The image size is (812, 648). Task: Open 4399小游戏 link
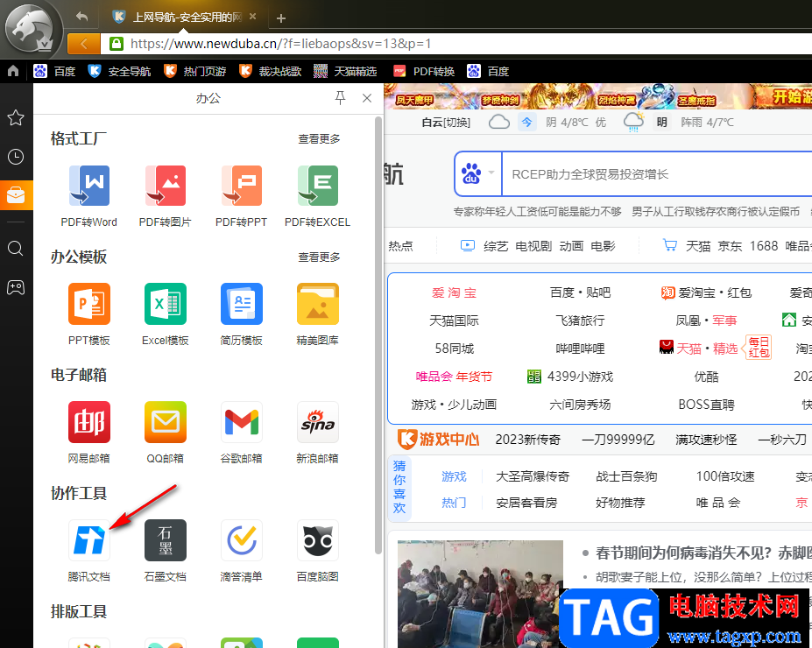tap(570, 377)
